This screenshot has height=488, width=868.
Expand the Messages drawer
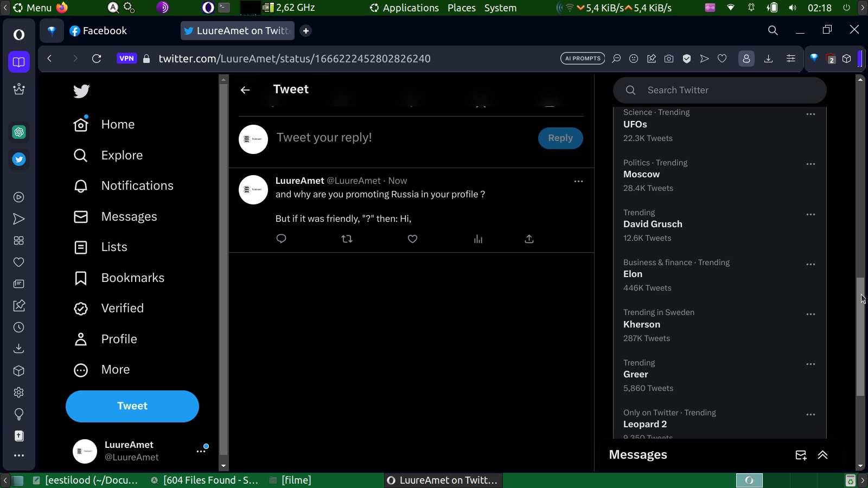pyautogui.click(x=822, y=455)
